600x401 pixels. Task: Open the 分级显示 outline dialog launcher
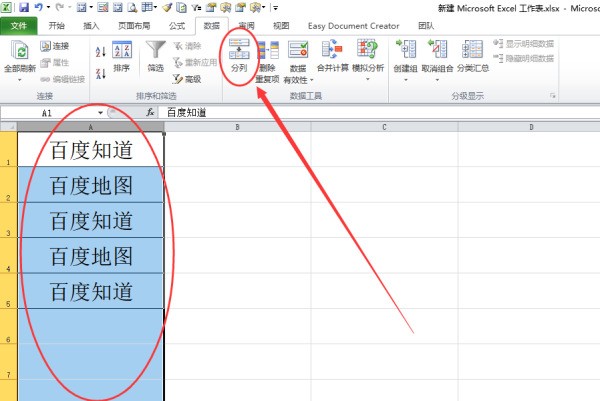tap(553, 96)
